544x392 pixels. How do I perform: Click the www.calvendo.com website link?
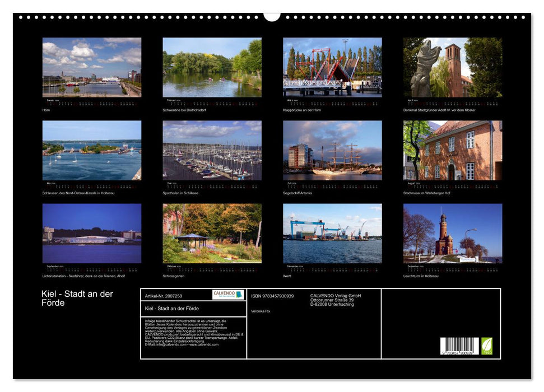(x=203, y=344)
